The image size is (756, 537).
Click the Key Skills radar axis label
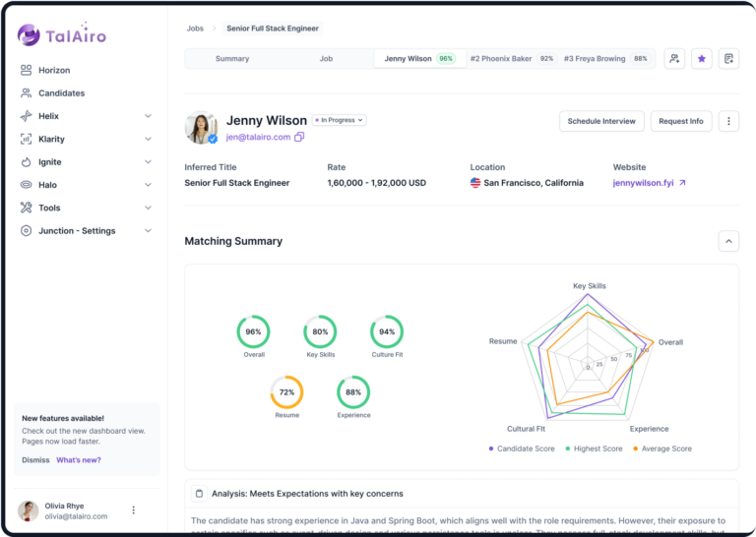590,286
